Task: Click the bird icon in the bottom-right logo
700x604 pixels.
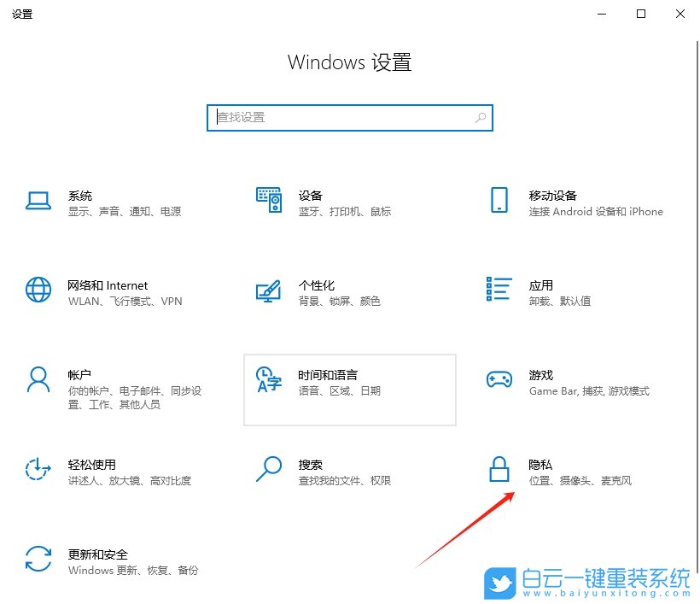Action: (499, 584)
